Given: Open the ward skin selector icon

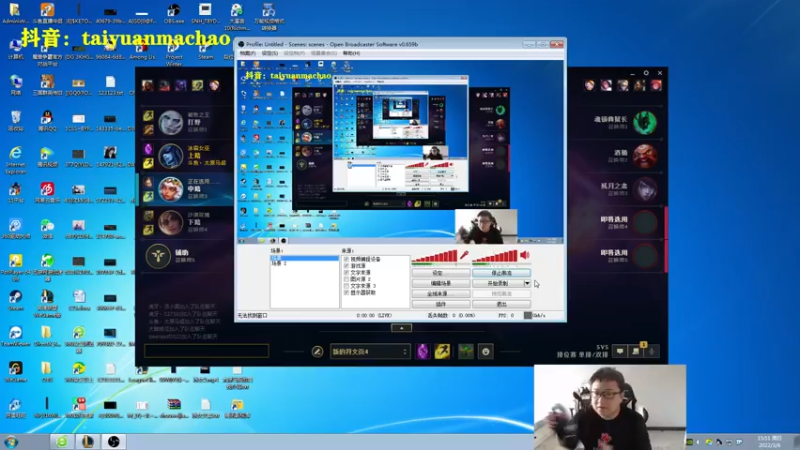Looking at the screenshot, I should tap(465, 352).
